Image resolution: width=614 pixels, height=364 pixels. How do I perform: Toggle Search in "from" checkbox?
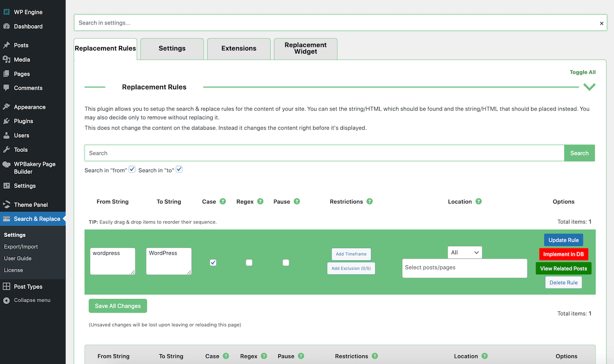point(132,169)
